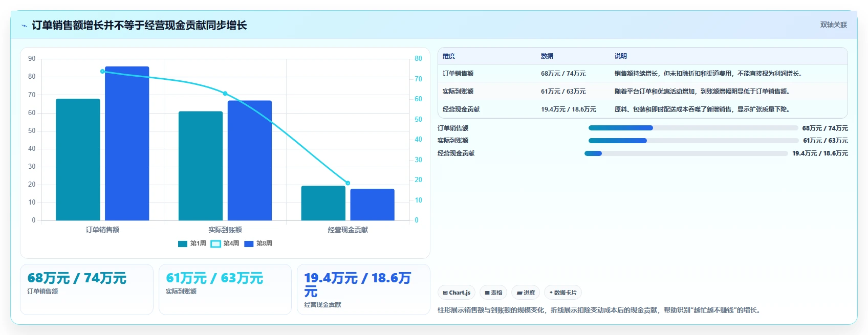Click the icon inside the 进度 chip
The width and height of the screenshot is (868, 335).
519,293
